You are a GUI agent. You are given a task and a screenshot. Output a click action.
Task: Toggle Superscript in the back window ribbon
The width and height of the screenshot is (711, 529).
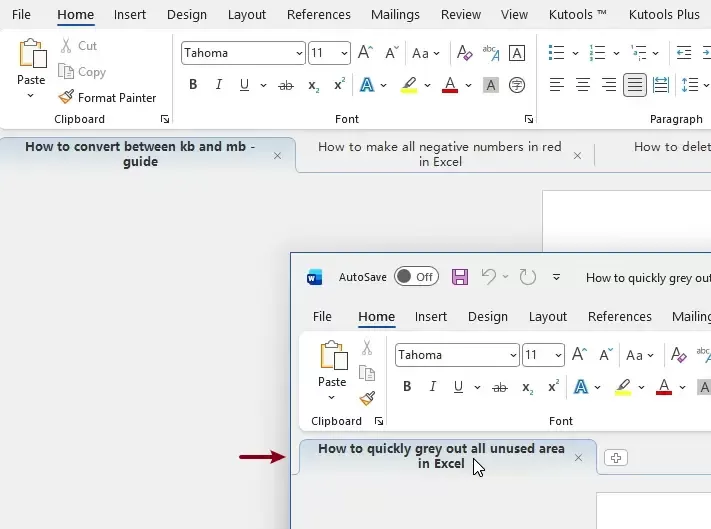point(339,85)
